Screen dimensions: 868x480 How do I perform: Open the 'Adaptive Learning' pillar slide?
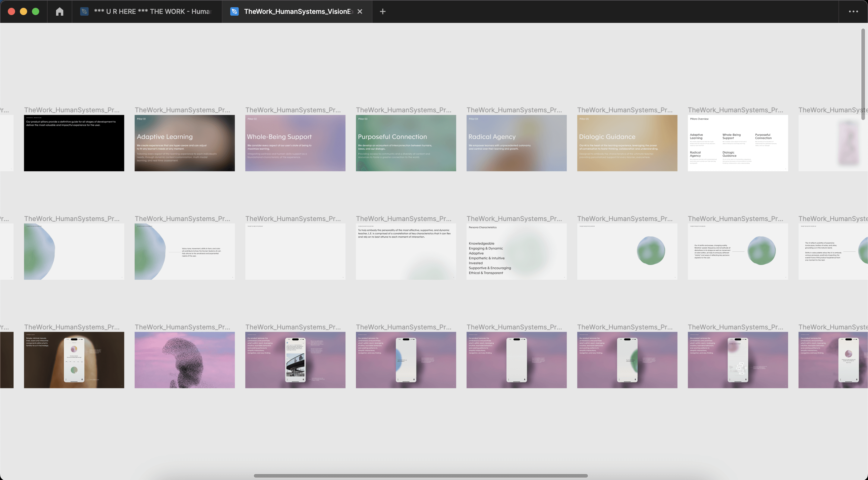[x=185, y=143]
